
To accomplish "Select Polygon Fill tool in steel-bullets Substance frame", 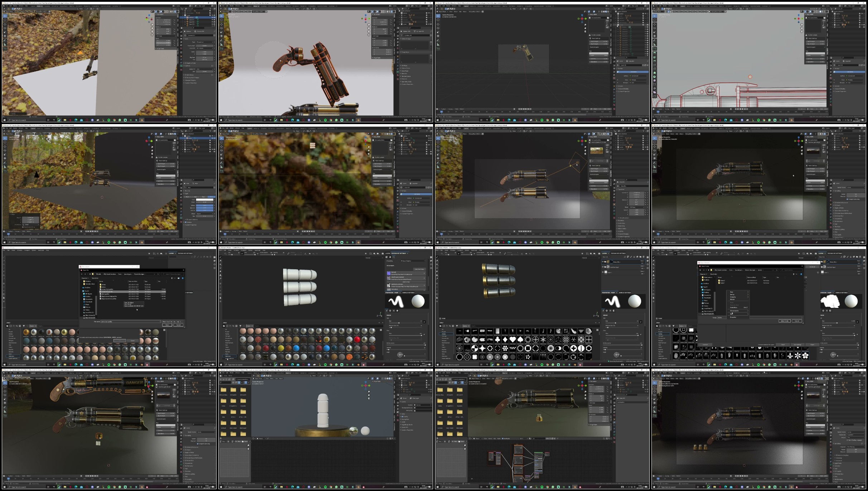I will pyautogui.click(x=437, y=268).
